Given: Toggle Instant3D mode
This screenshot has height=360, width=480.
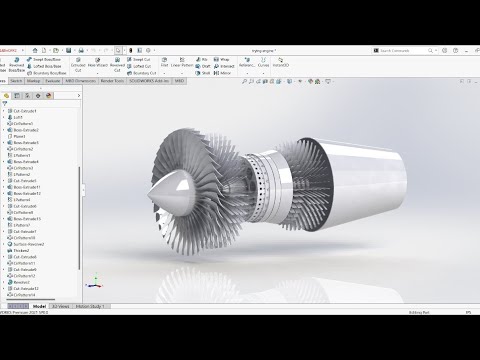Looking at the screenshot, I should [281, 62].
